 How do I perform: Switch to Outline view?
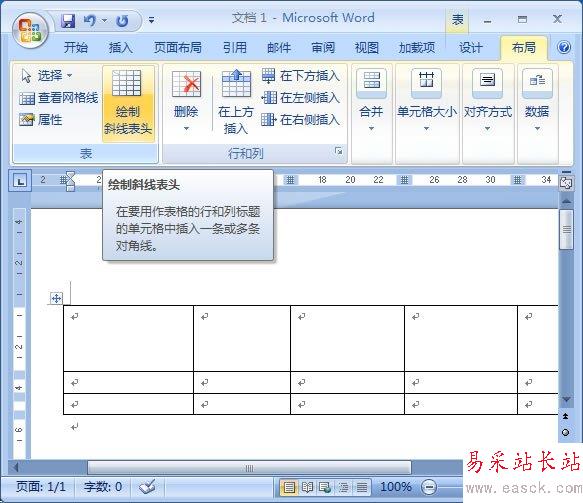tap(344, 487)
